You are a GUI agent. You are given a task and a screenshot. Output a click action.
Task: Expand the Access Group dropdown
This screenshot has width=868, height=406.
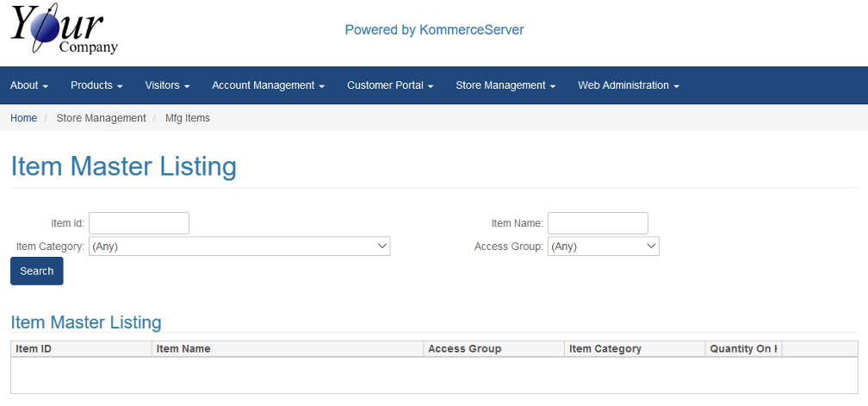pos(603,247)
